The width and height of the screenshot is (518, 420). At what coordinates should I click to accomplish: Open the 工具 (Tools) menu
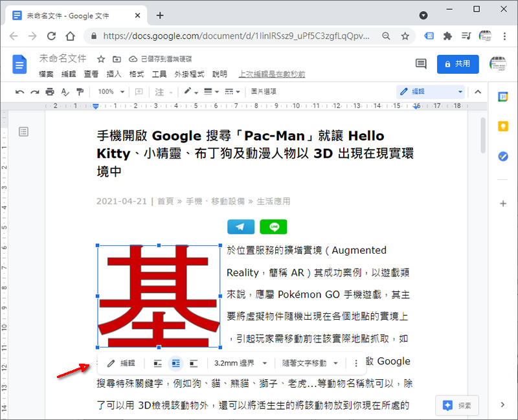(159, 74)
